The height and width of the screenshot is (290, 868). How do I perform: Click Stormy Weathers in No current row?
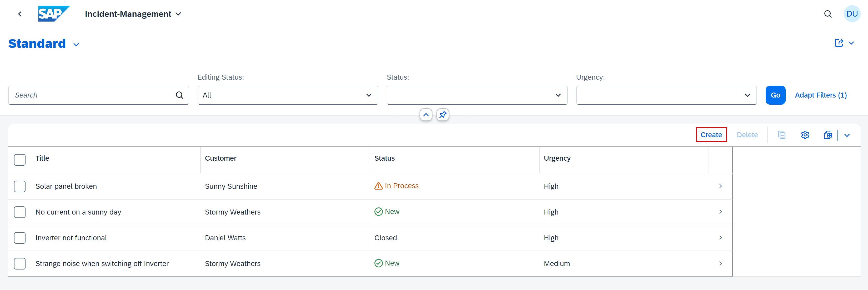tap(233, 212)
